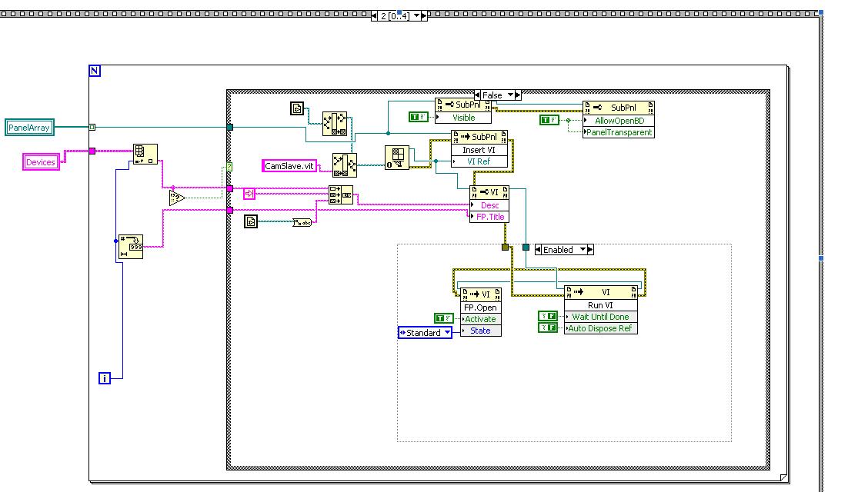The image size is (868, 492).
Task: Click the olive tunnel on the disable structure
Action: (505, 247)
